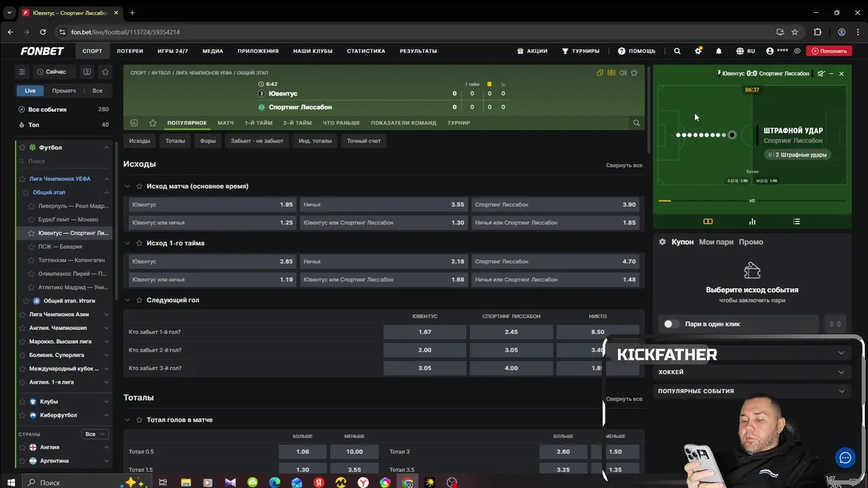
Task: Collapse the Исход матча market
Action: click(127, 186)
